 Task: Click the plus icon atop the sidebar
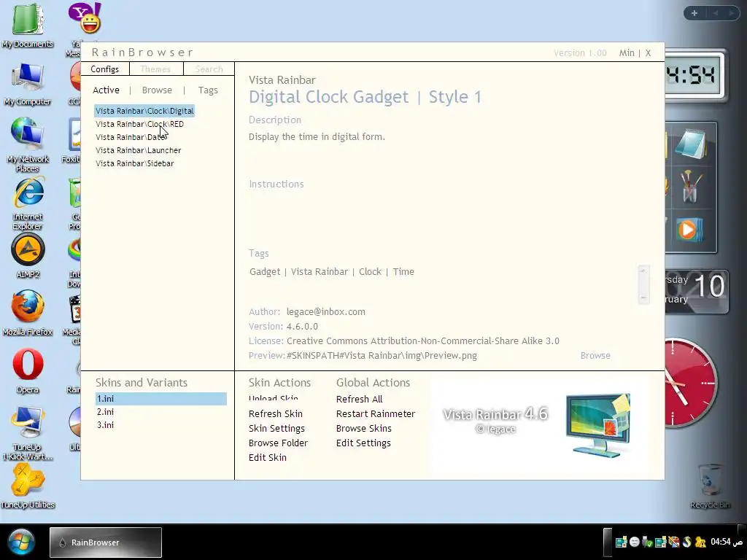(x=694, y=13)
